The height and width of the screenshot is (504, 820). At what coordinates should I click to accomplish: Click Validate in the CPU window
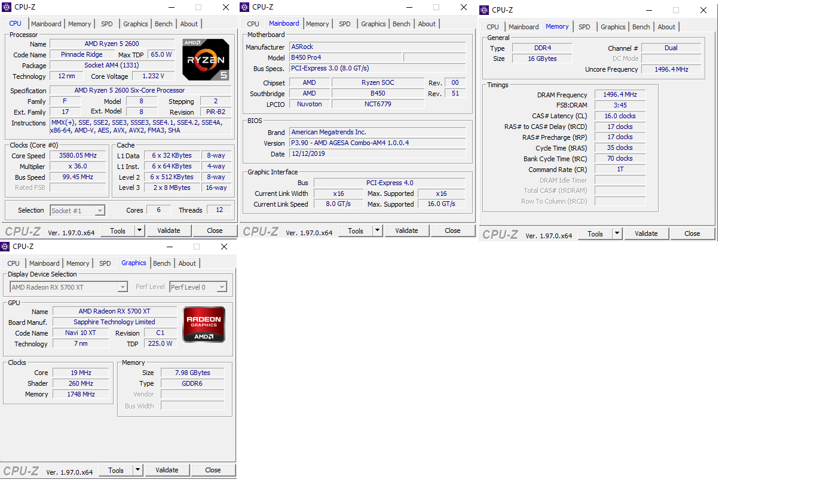click(169, 231)
